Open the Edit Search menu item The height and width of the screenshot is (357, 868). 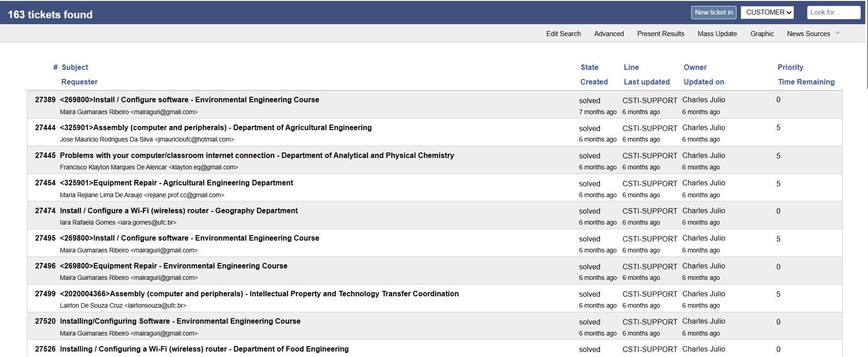tap(563, 34)
